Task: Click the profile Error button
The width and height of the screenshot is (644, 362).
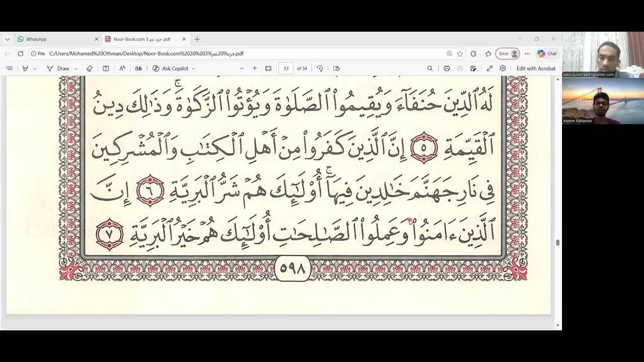Action: [x=507, y=53]
